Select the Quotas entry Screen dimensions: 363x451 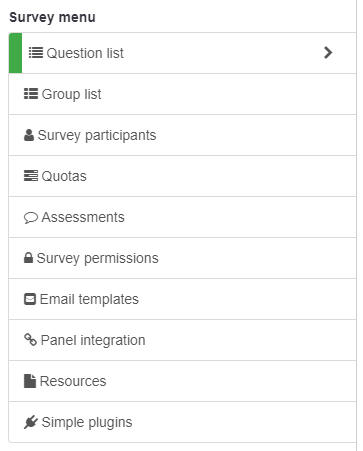[182, 176]
